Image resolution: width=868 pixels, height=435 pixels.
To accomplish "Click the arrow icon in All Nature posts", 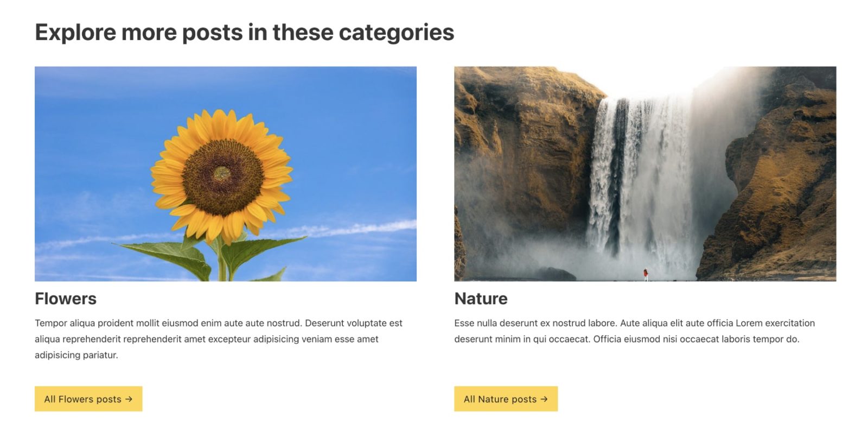I will (544, 399).
